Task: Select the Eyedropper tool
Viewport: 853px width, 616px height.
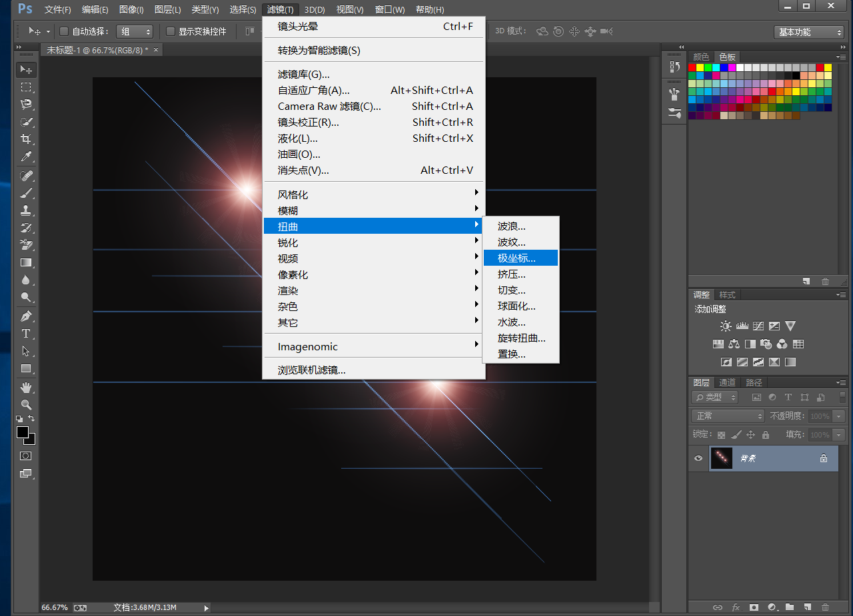Action: pos(26,156)
